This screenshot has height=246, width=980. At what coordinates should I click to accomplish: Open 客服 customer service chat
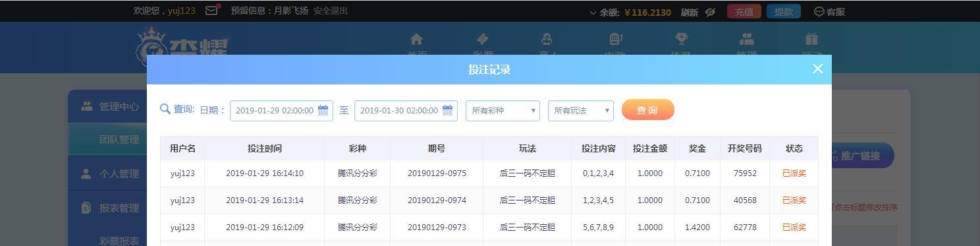(830, 11)
